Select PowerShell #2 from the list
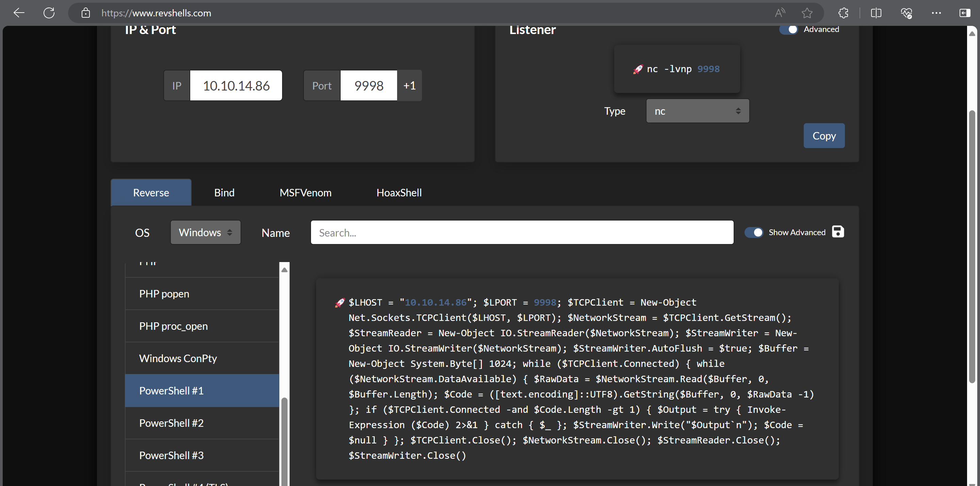Image resolution: width=980 pixels, height=486 pixels. coord(171,423)
